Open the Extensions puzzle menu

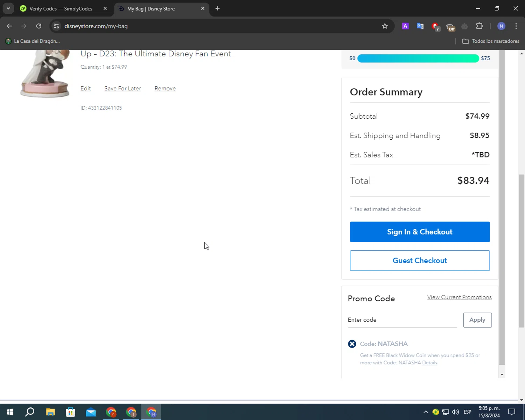click(479, 26)
